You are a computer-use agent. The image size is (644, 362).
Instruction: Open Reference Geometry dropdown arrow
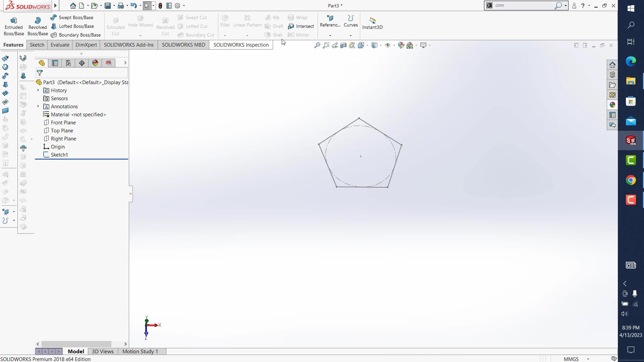pyautogui.click(x=330, y=36)
